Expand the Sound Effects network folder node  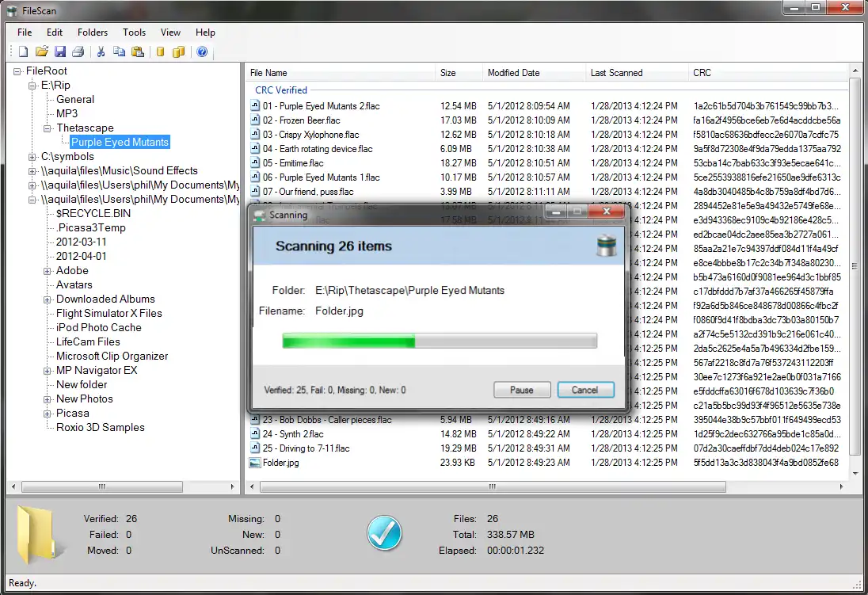[32, 171]
